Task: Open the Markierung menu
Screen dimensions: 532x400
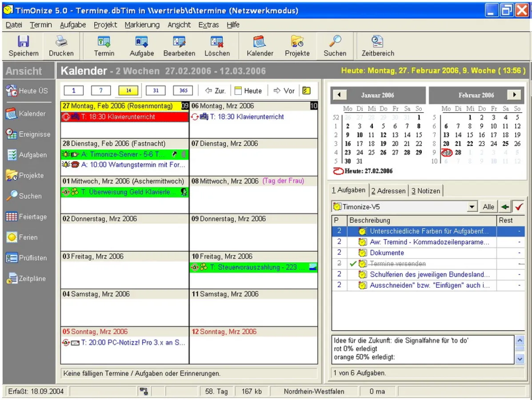Action: click(142, 25)
